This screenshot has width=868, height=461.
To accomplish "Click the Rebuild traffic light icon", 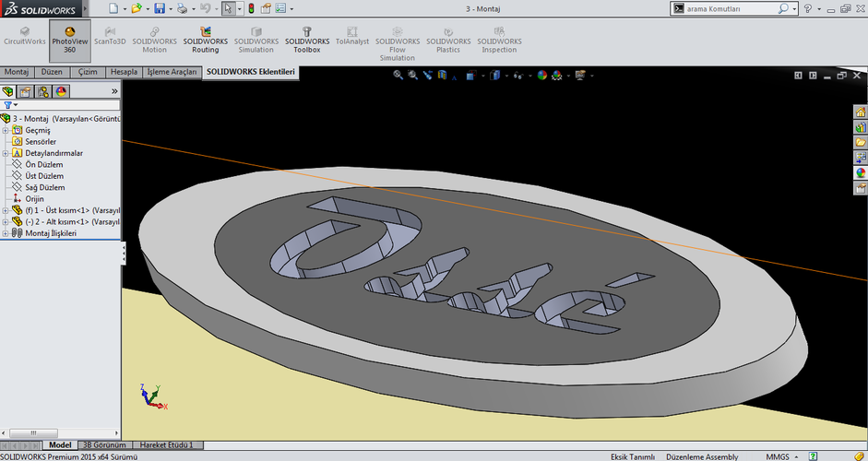I will click(x=251, y=8).
